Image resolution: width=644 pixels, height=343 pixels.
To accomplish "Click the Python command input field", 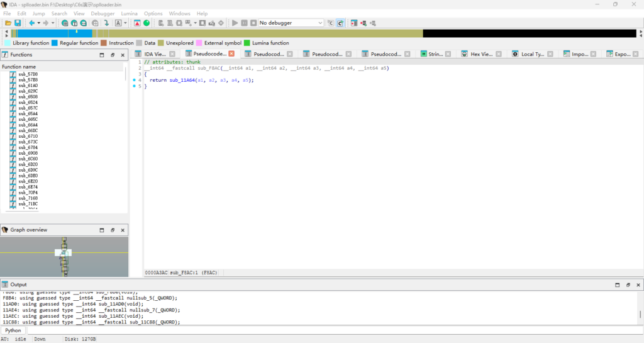I will point(335,330).
